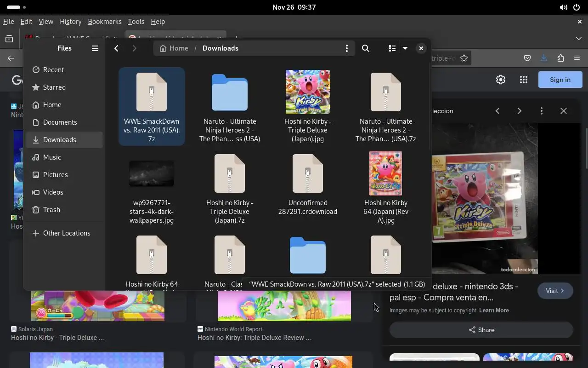Open Firefox View tab icon
This screenshot has width=588, height=368.
9,39
